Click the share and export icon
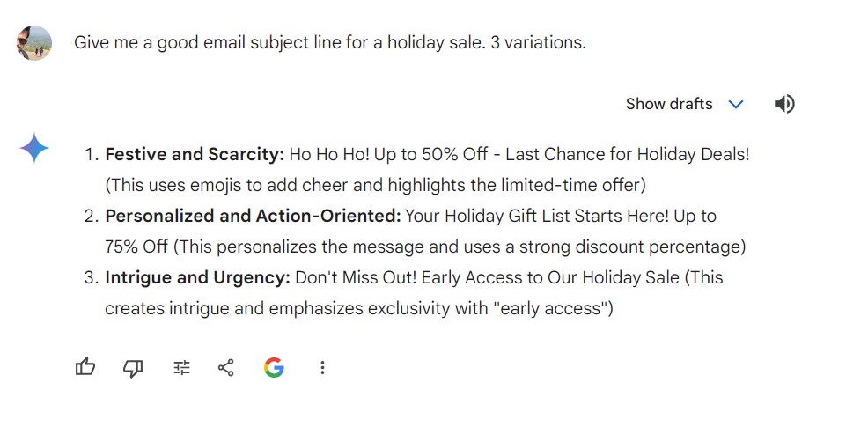This screenshot has width=868, height=427. (x=226, y=368)
